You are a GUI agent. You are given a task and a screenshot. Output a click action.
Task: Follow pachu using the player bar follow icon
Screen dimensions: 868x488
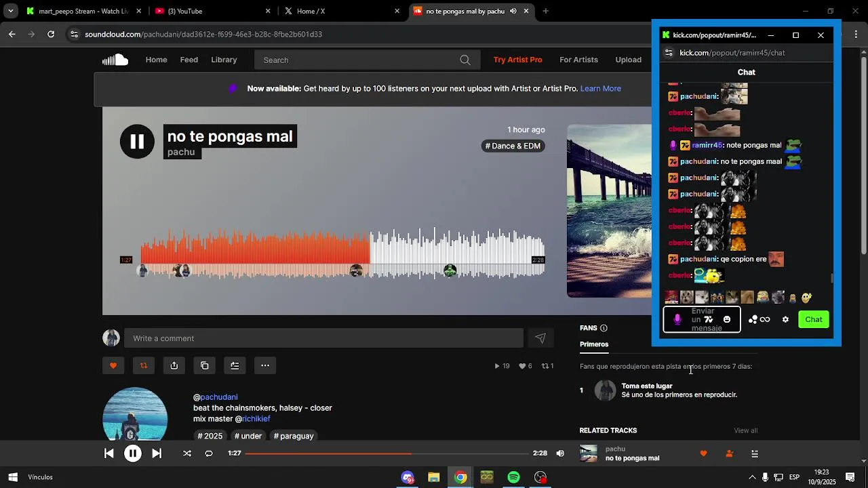tap(729, 453)
